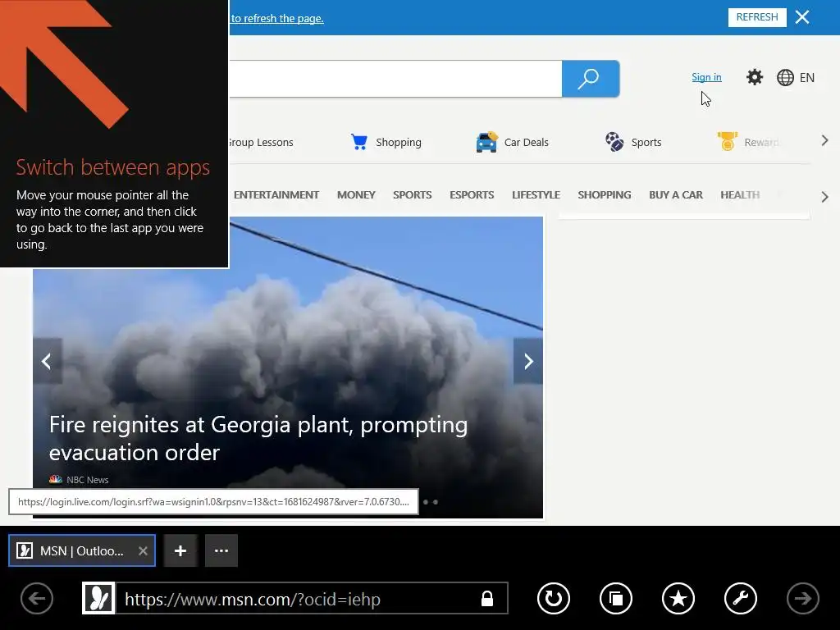Click the EN language label

807,78
